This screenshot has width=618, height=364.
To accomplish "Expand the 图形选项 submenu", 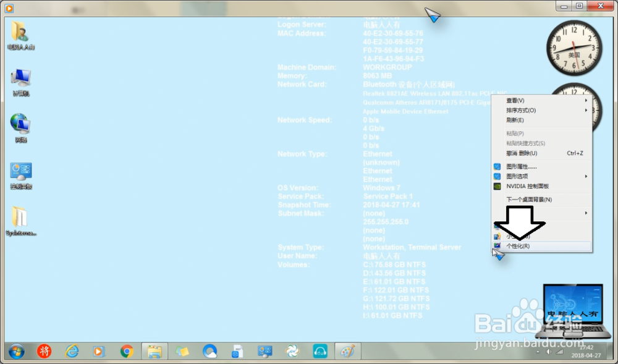I will pyautogui.click(x=542, y=177).
